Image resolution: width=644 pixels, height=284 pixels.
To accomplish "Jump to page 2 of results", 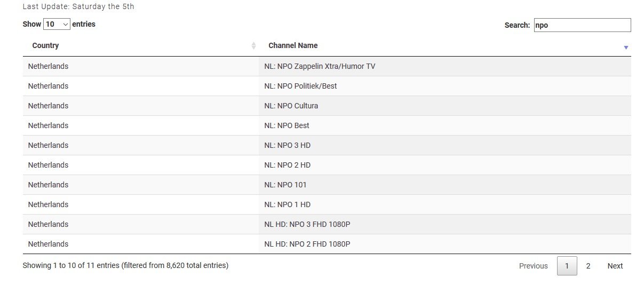I will 588,266.
